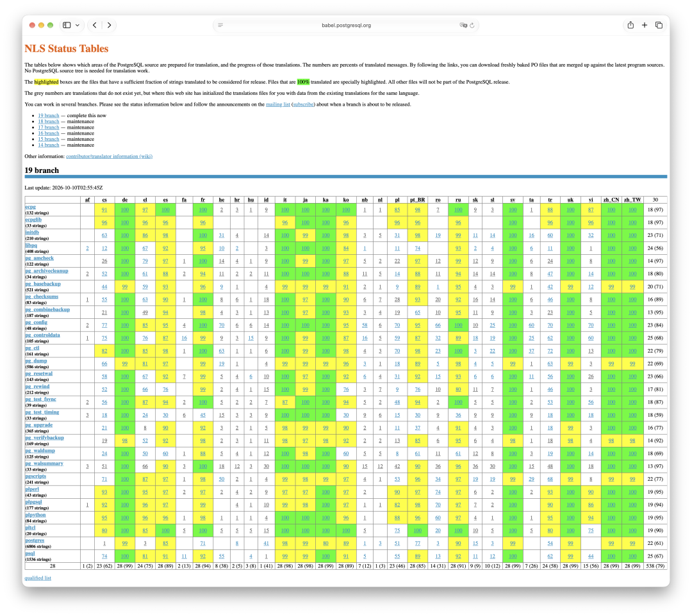Open the pg_waldump catalog link
The height and width of the screenshot is (616, 692).
point(40,451)
